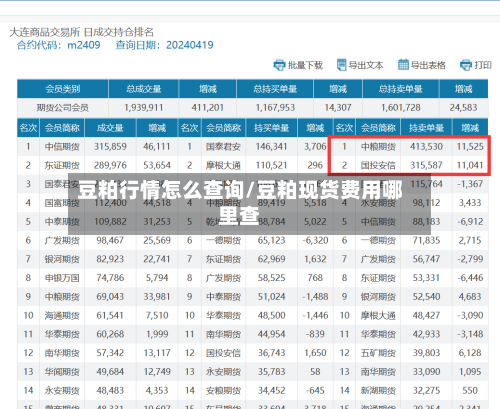
Task: Select the long position cell 35,783
Action: [x=271, y=371]
